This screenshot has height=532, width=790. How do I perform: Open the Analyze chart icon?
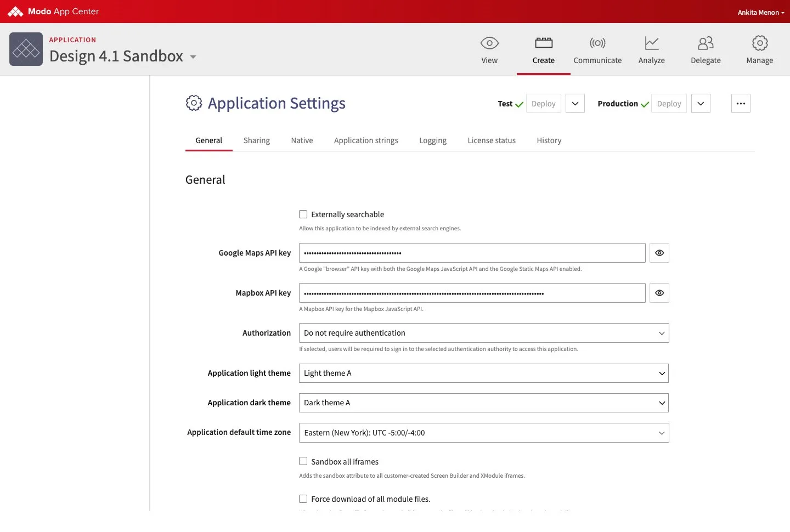652,43
